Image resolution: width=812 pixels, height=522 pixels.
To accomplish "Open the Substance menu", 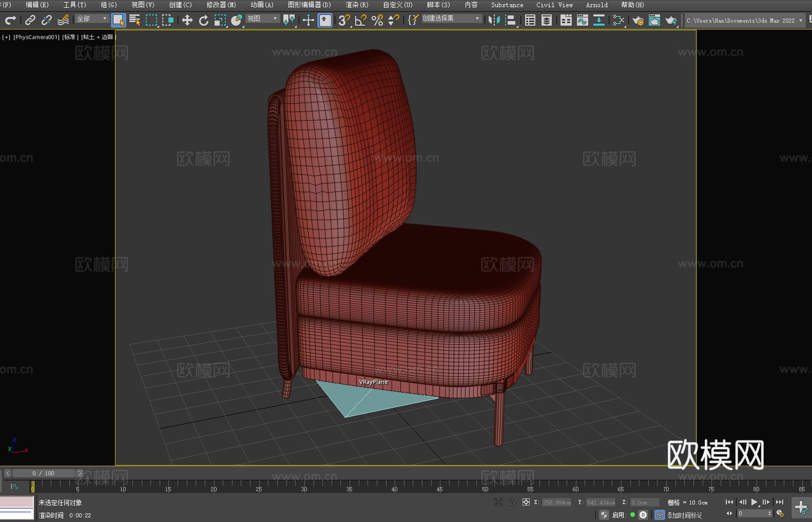I will 507,5.
